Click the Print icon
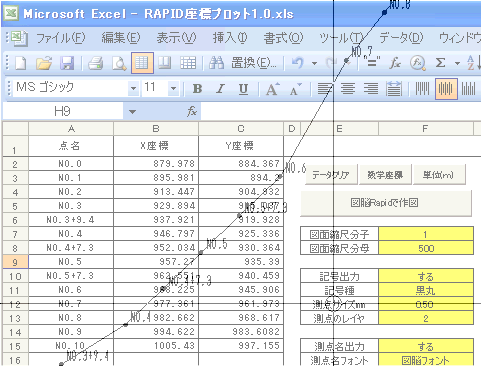Screen dimensions: 481x366 pos(95,63)
